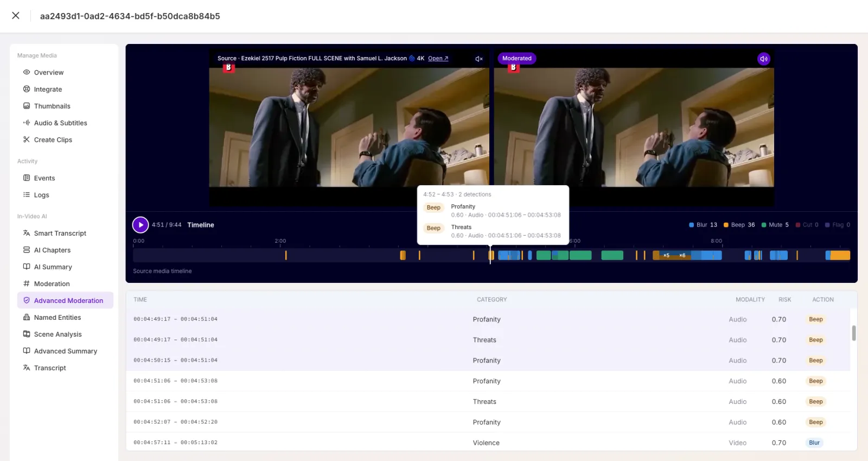Toggle the Flag 0 legend filter
This screenshot has height=461, width=868.
pyautogui.click(x=838, y=225)
